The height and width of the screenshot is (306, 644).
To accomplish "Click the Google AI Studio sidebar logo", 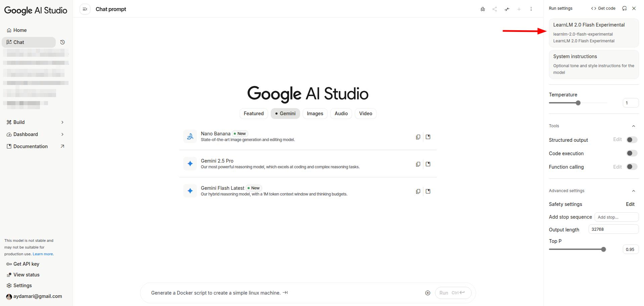I will pyautogui.click(x=36, y=10).
